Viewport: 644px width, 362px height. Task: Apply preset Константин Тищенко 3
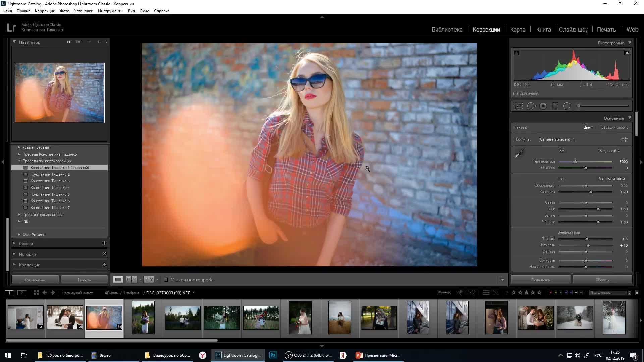pos(50,181)
